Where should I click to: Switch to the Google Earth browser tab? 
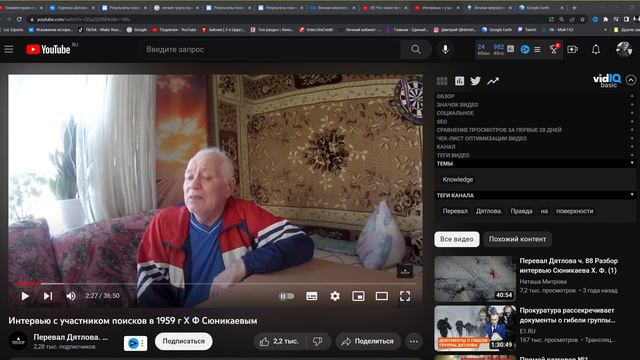coord(541,7)
